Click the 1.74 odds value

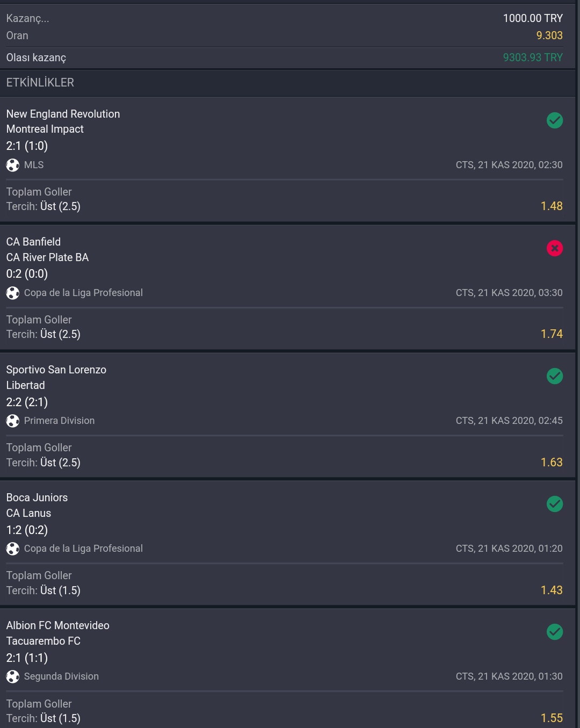[x=552, y=334]
